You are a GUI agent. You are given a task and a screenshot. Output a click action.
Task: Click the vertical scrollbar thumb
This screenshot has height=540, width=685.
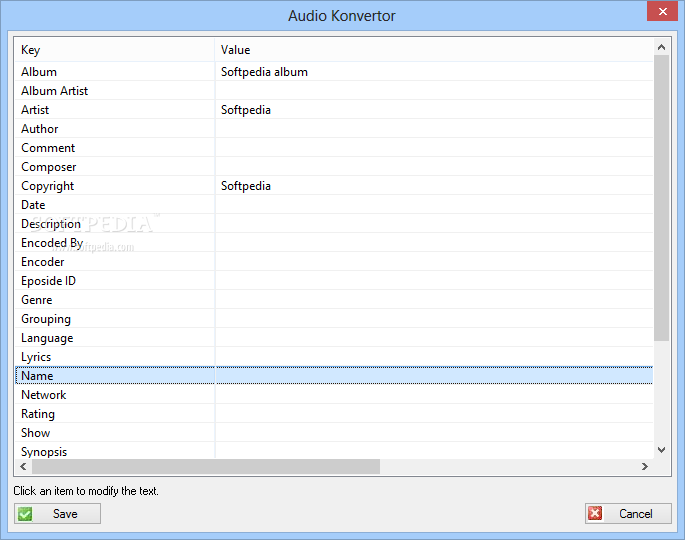[x=661, y=198]
